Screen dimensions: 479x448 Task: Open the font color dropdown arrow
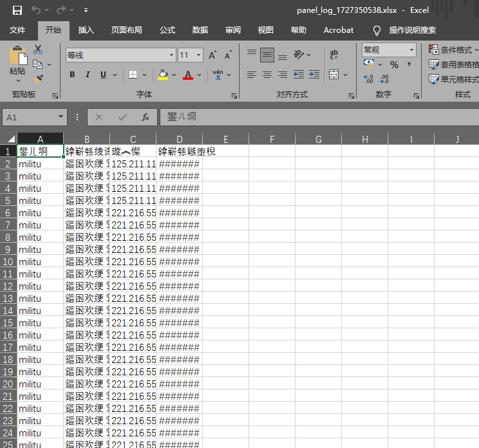pos(200,75)
